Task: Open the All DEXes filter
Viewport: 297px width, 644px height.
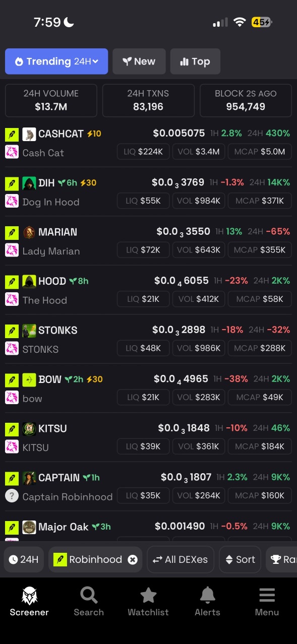Action: pyautogui.click(x=181, y=559)
